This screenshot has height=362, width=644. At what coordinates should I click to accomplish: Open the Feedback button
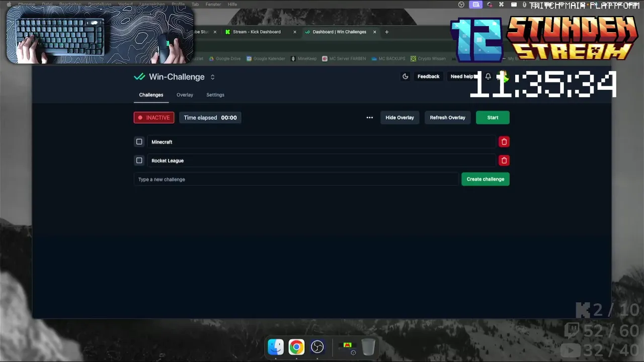click(428, 76)
